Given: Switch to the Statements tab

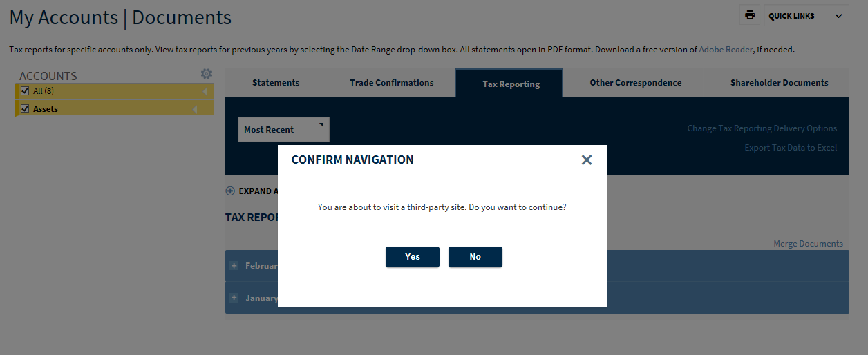Looking at the screenshot, I should coord(276,83).
